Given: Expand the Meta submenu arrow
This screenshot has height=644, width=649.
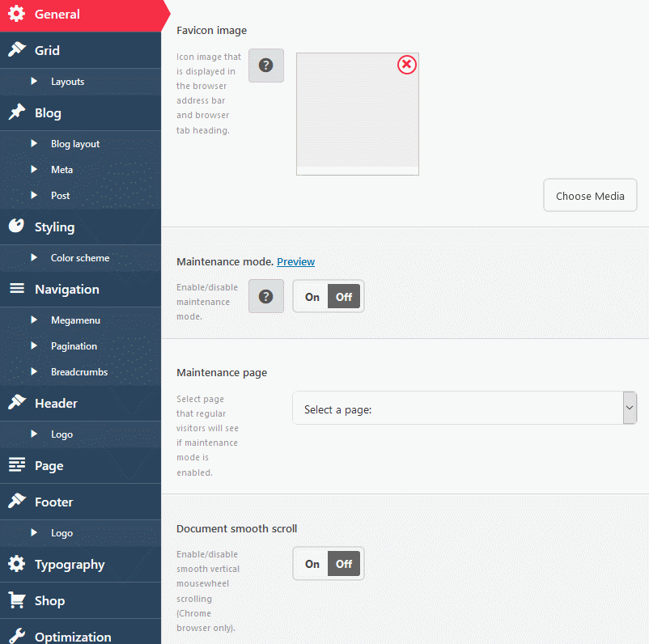Looking at the screenshot, I should [x=34, y=169].
